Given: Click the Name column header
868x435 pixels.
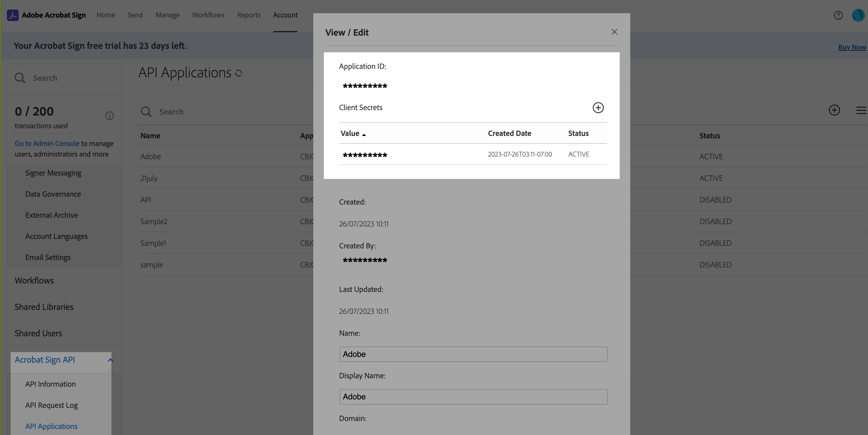Looking at the screenshot, I should [150, 136].
